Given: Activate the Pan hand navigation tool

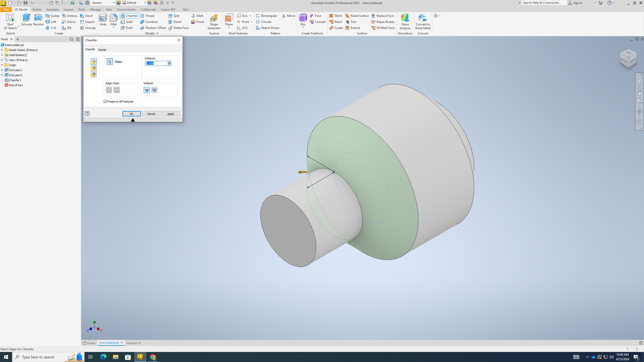Looking at the screenshot, I should coord(639,93).
